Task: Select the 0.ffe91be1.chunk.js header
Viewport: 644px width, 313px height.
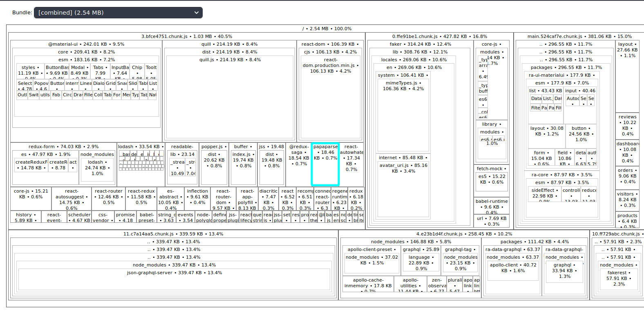Action: click(439, 36)
